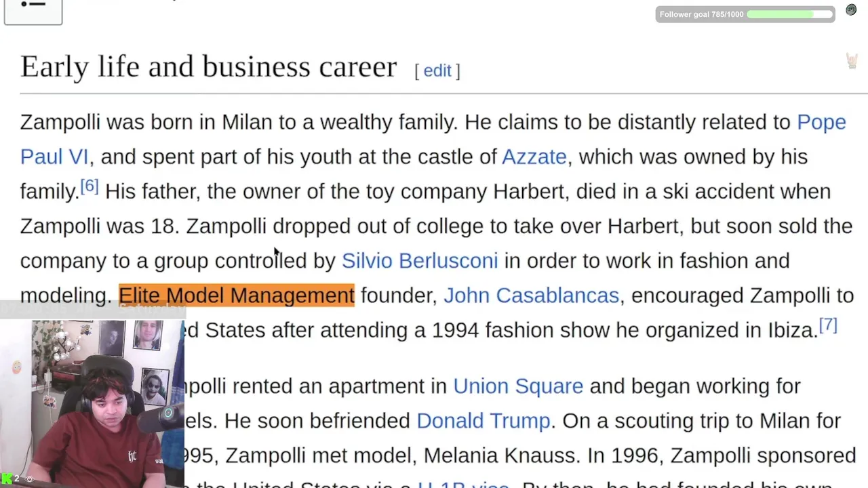The width and height of the screenshot is (868, 488).
Task: Open citation footnote 7
Action: [x=828, y=325]
